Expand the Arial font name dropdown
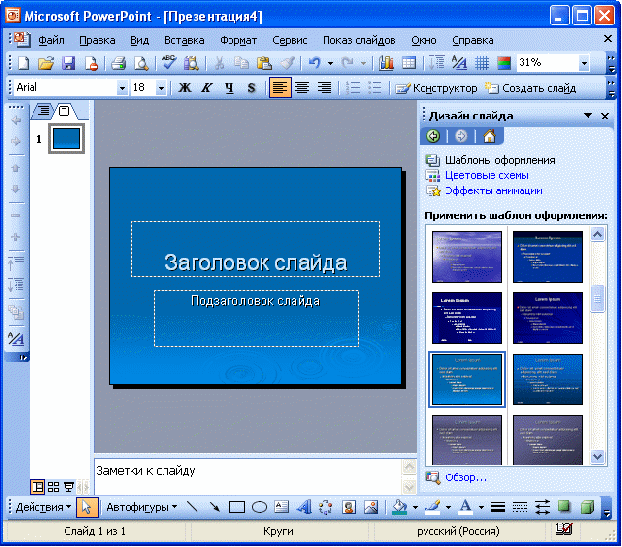Image resolution: width=622 pixels, height=547 pixels. point(122,88)
